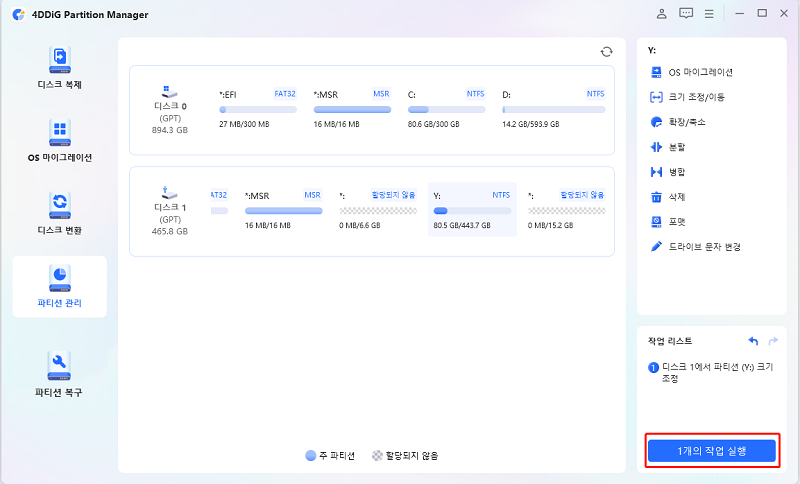Open the hamburger menu in title bar
Screen dimensions: 800x484
click(709, 14)
